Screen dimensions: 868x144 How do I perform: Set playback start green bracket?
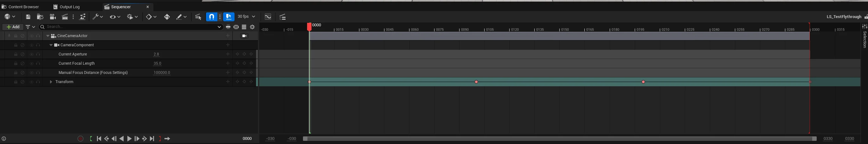[x=91, y=139]
